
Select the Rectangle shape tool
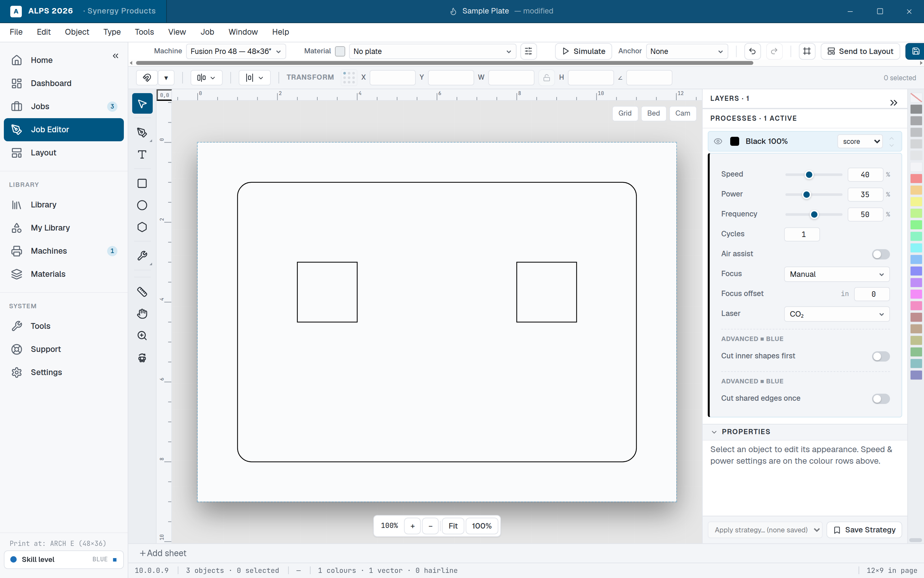pyautogui.click(x=142, y=183)
